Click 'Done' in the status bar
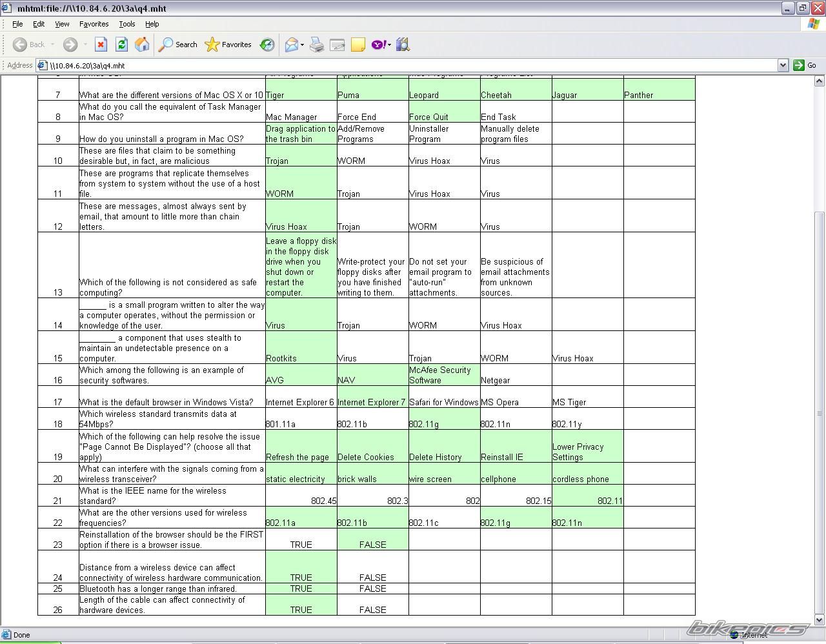Image resolution: width=826 pixels, height=644 pixels. (21, 635)
